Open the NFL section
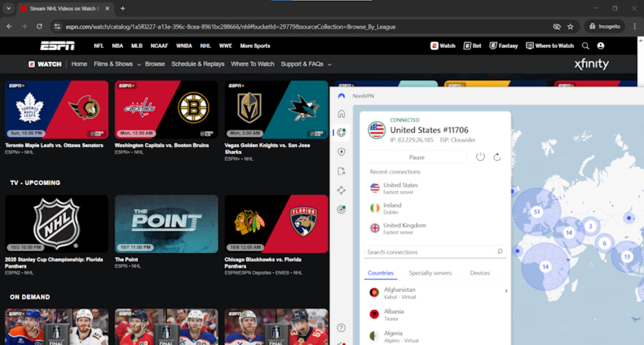The image size is (644, 345). pyautogui.click(x=99, y=46)
